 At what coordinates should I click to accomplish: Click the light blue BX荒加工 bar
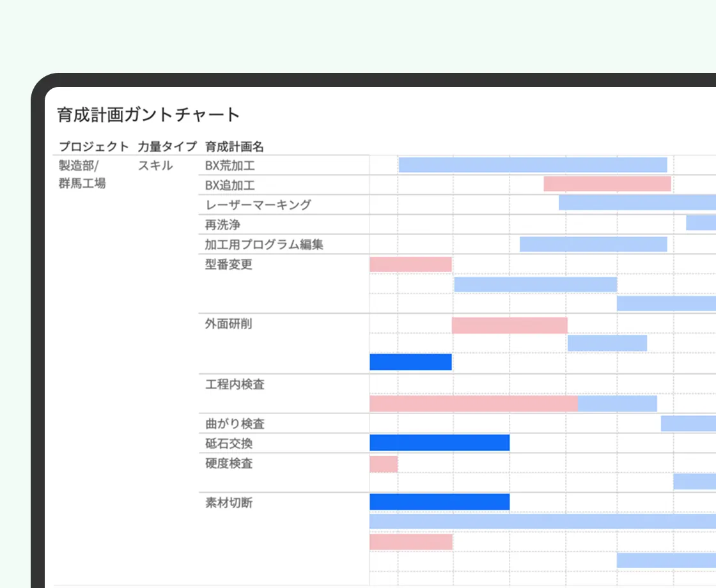(x=533, y=165)
